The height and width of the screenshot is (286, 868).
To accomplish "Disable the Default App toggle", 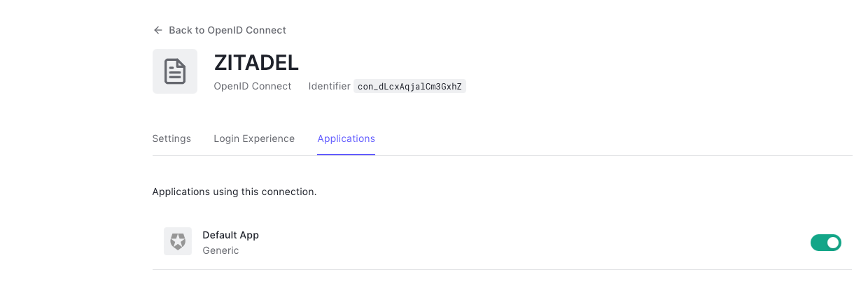I will [x=825, y=243].
